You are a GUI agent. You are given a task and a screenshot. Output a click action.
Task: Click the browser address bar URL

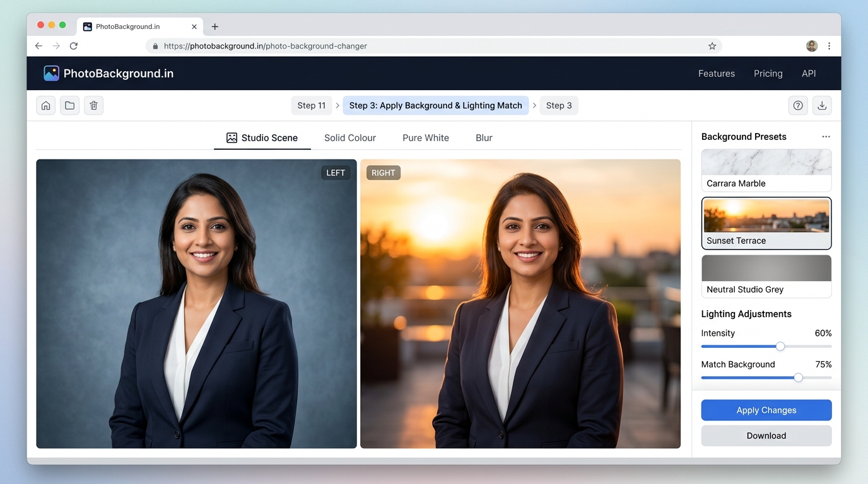[265, 46]
